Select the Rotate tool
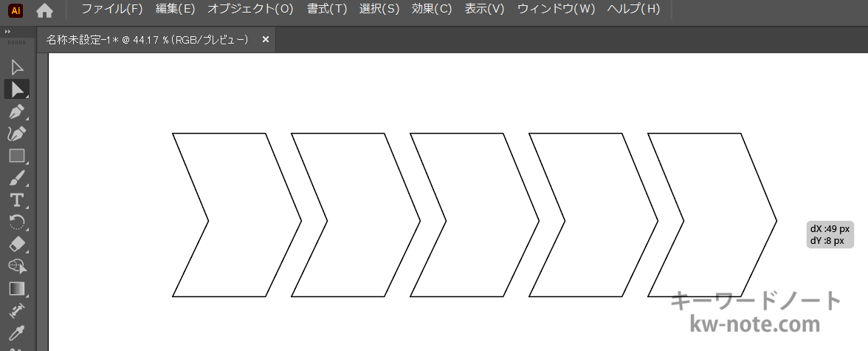Screen dimensions: 868x351 coord(17,222)
